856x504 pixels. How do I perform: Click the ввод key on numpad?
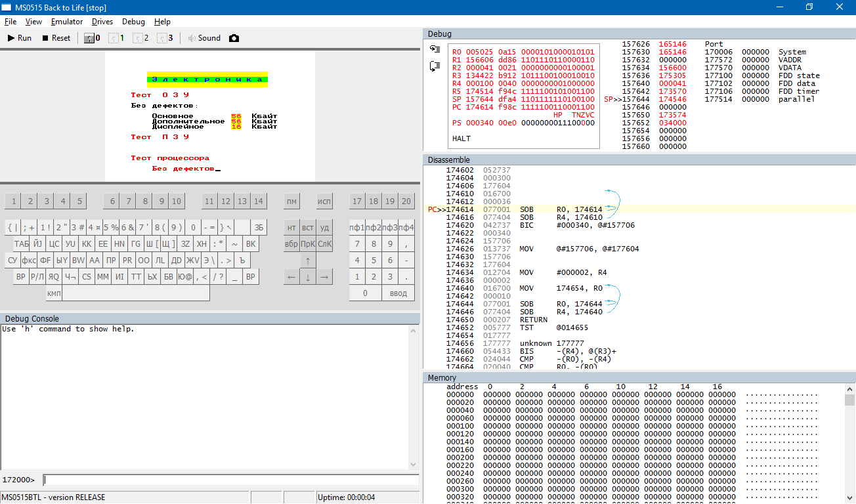(x=398, y=293)
